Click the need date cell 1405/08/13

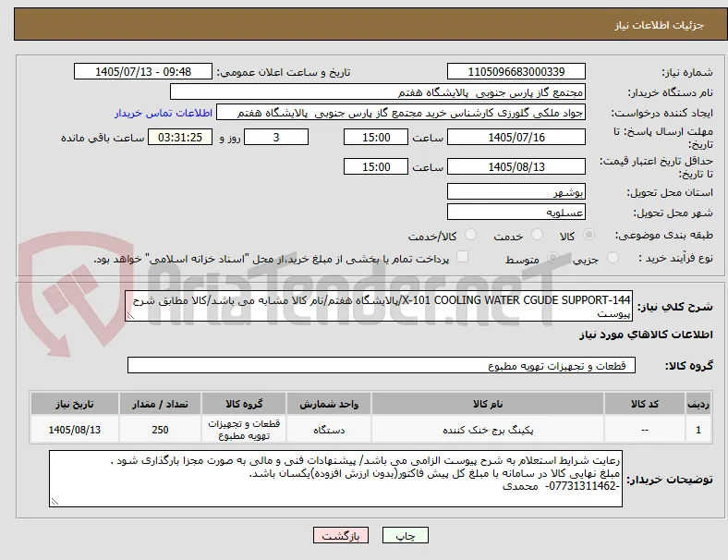tap(74, 430)
